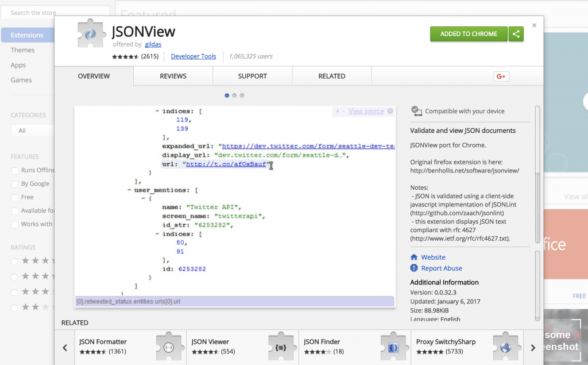Click the JSONView star rating
588x365 pixels.
125,57
